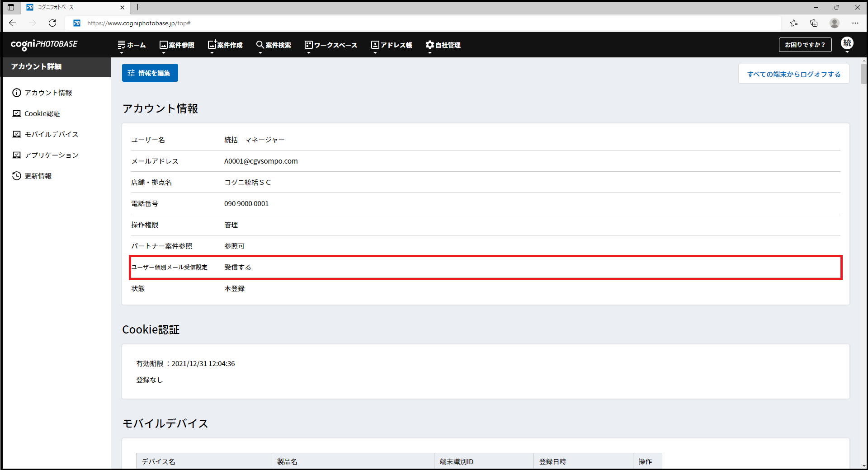
Task: Select Cookie認証 in the sidebar
Action: [42, 113]
